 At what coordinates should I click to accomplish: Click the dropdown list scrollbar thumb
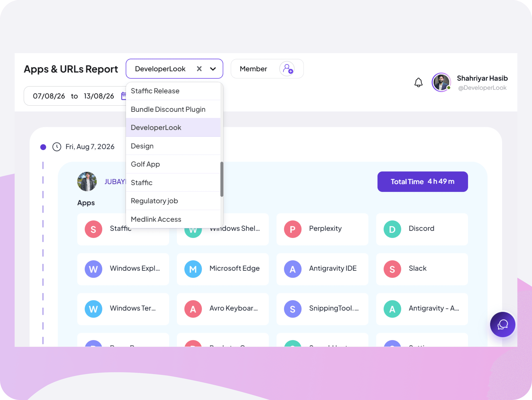point(222,179)
